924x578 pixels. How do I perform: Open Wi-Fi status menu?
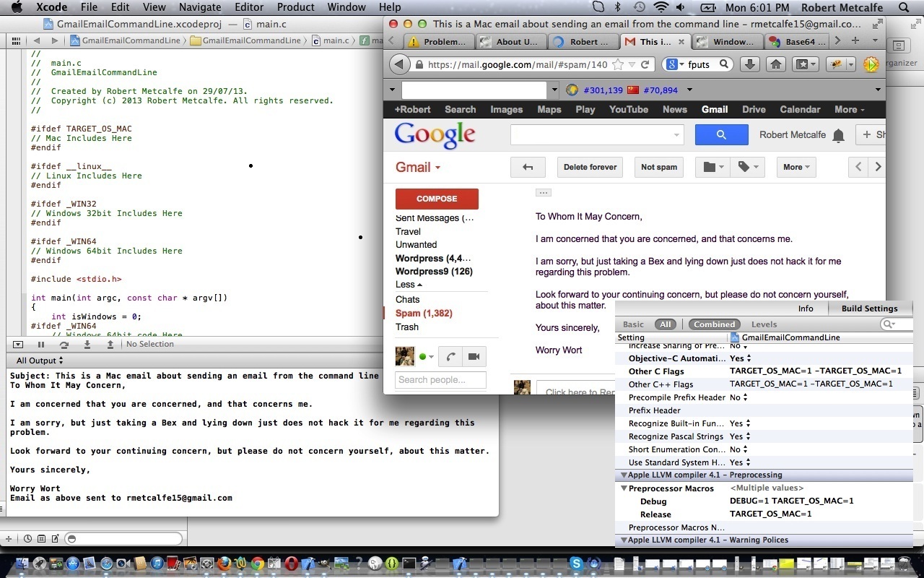pyautogui.click(x=661, y=7)
